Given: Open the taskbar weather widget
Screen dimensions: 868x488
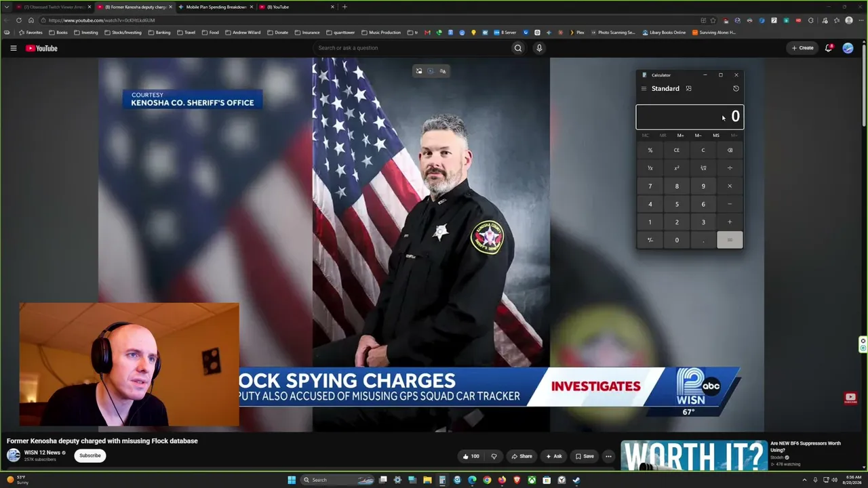Looking at the screenshot, I should (x=19, y=480).
